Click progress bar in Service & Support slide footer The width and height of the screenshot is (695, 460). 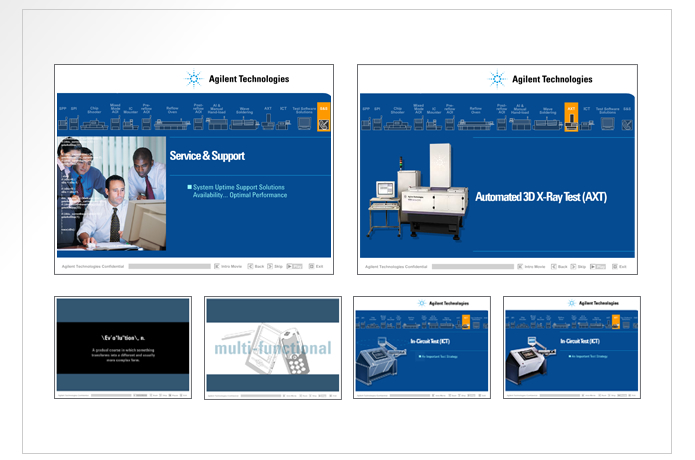point(169,266)
